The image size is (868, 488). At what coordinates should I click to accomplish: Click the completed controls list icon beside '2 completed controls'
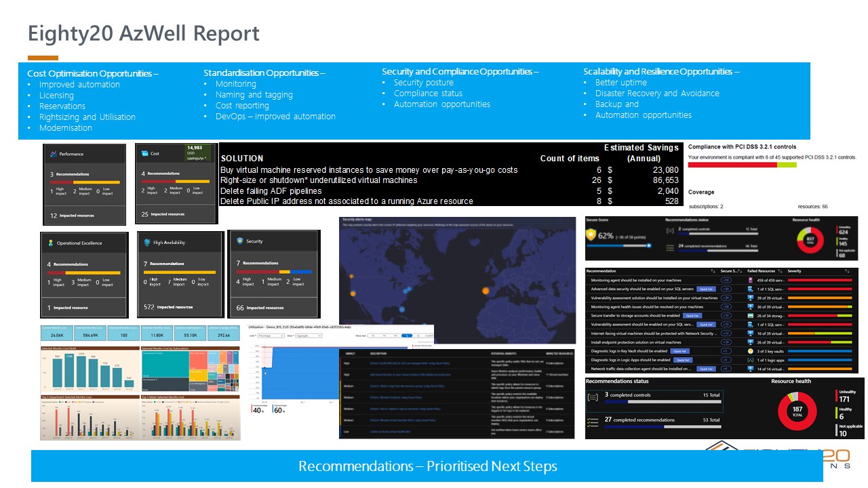[670, 230]
